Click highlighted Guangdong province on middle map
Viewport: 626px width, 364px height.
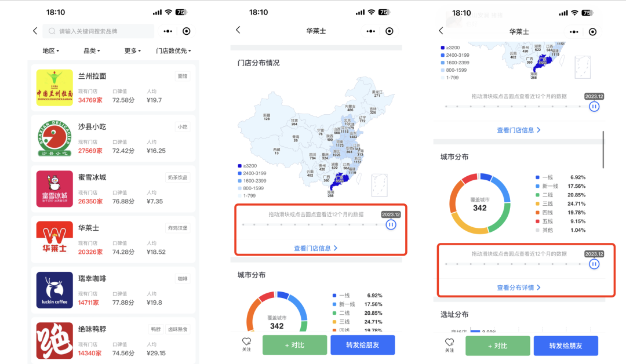point(340,180)
